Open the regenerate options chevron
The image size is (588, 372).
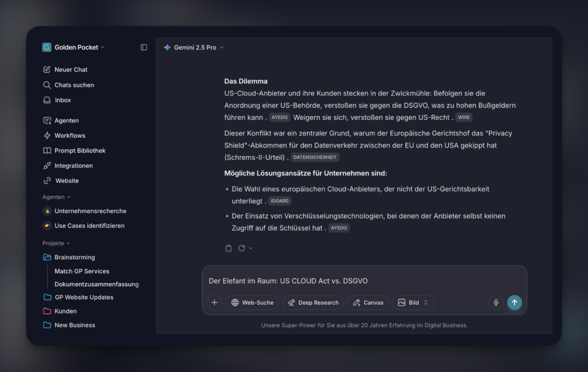[x=249, y=247]
